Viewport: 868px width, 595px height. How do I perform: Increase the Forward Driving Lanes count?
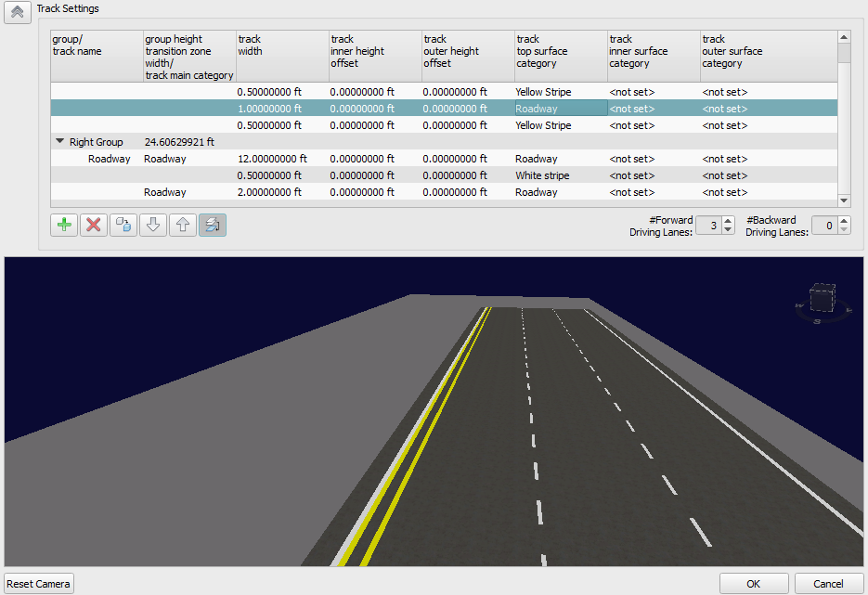(x=728, y=220)
